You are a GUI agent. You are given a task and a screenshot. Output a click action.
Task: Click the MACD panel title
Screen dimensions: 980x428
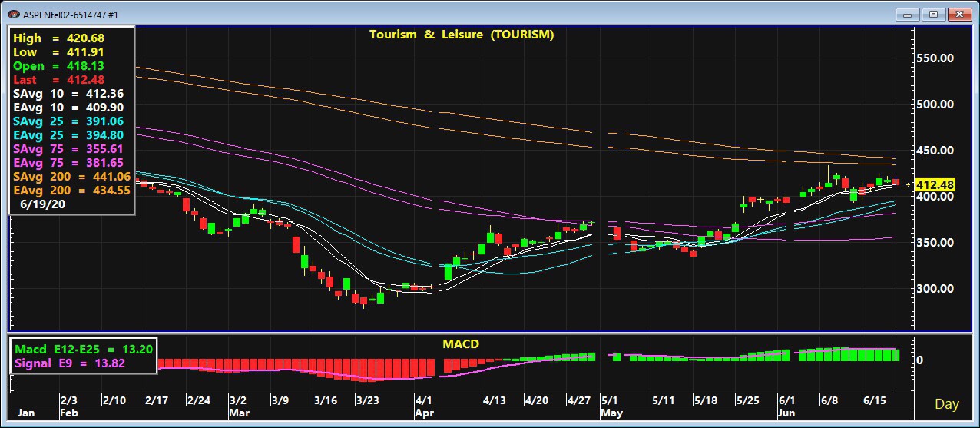tap(461, 343)
